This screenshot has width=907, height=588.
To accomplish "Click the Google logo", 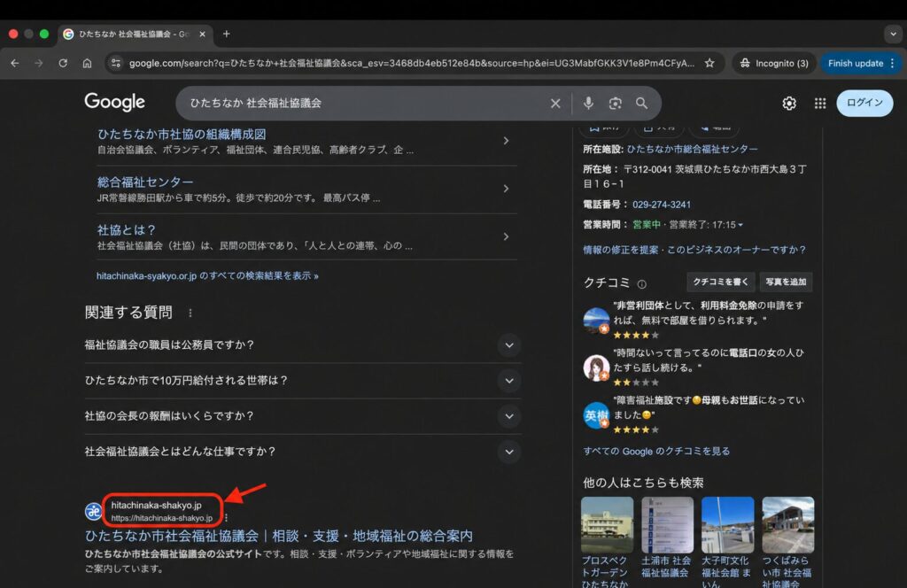I will pos(114,103).
